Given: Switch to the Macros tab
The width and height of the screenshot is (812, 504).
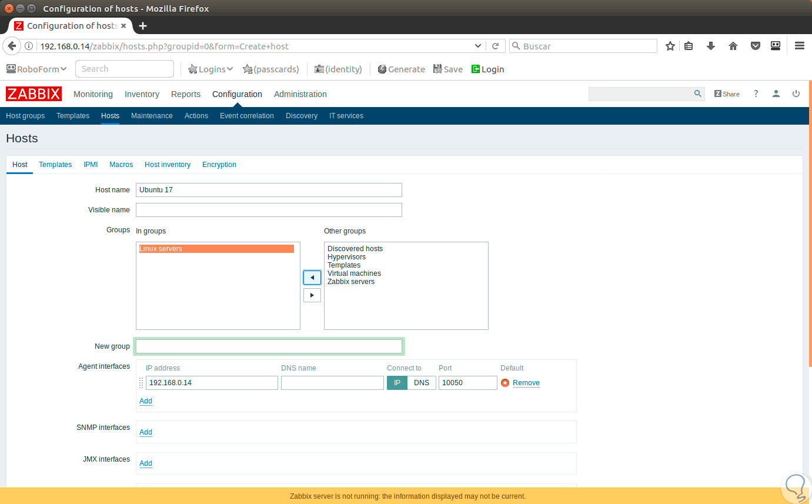Looking at the screenshot, I should [x=121, y=165].
